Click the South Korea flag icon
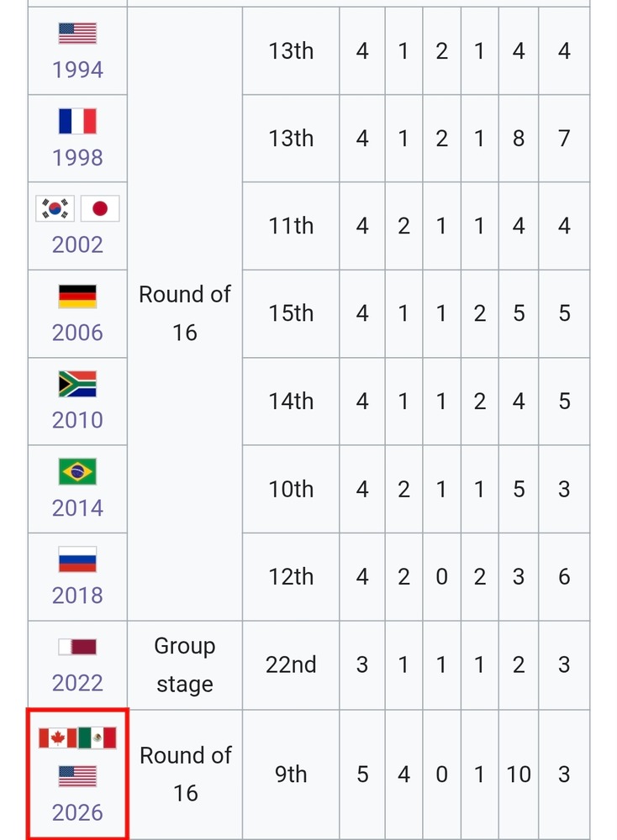The width and height of the screenshot is (617, 840). pos(55,208)
